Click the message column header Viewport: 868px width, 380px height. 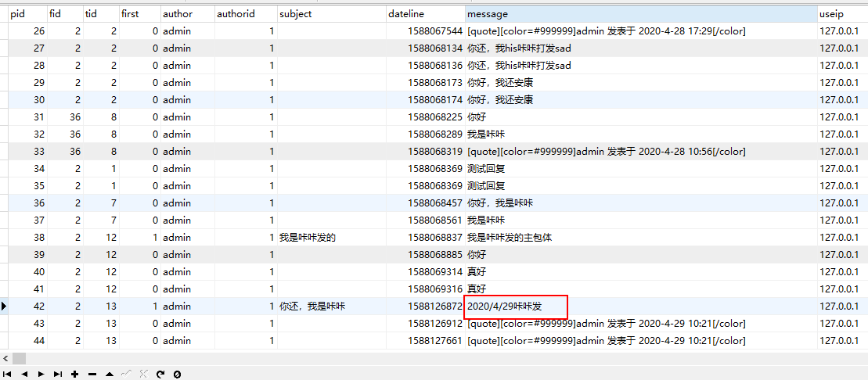(641, 14)
